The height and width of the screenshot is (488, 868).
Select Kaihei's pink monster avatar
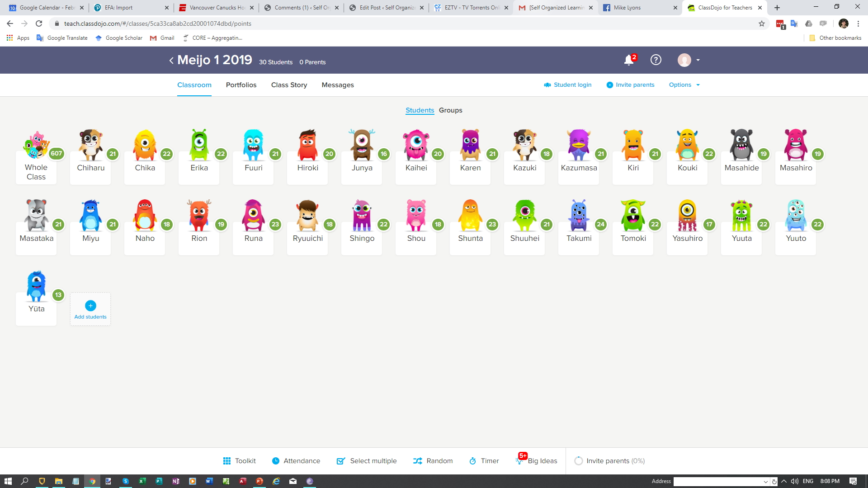(x=416, y=145)
